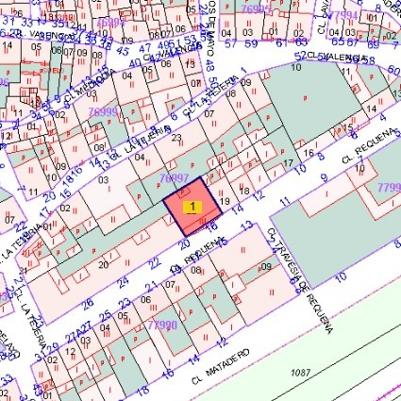Viewport: 401px width, 401px height.
Task: Click street number 24 on Requena
Action: tap(123, 283)
